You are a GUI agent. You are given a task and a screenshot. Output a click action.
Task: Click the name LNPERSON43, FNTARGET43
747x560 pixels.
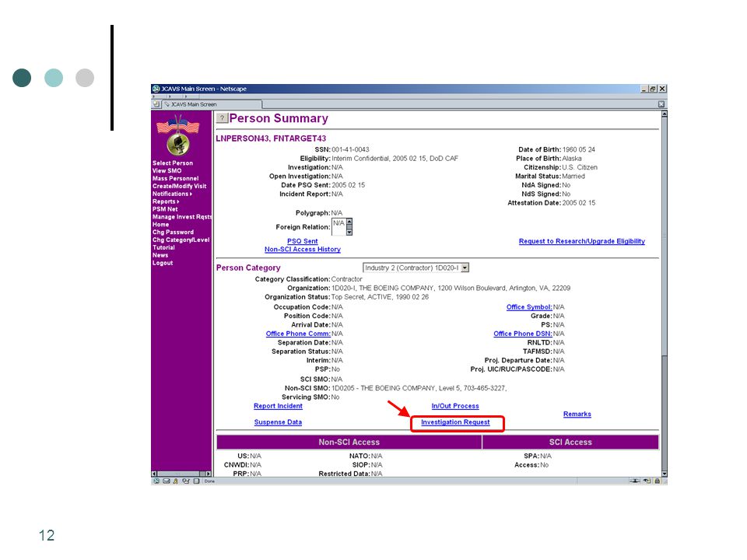tap(271, 138)
